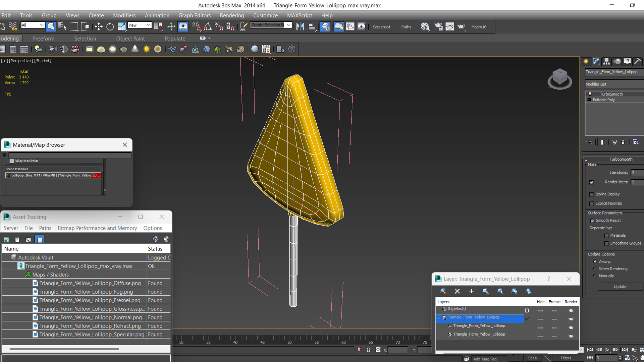Click Create New Layer plus icon
The height and width of the screenshot is (362, 644).
coord(471,291)
